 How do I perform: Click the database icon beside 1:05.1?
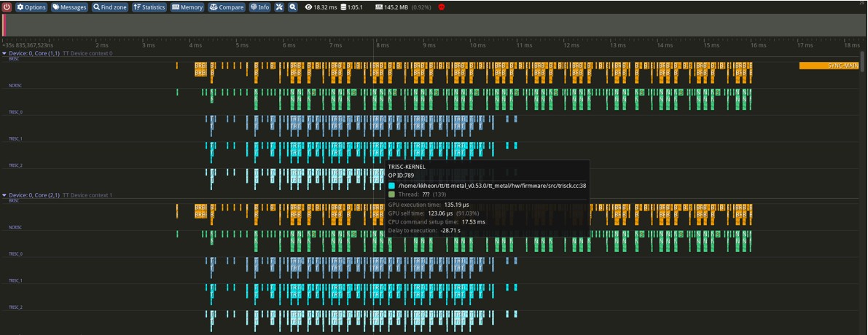click(344, 7)
